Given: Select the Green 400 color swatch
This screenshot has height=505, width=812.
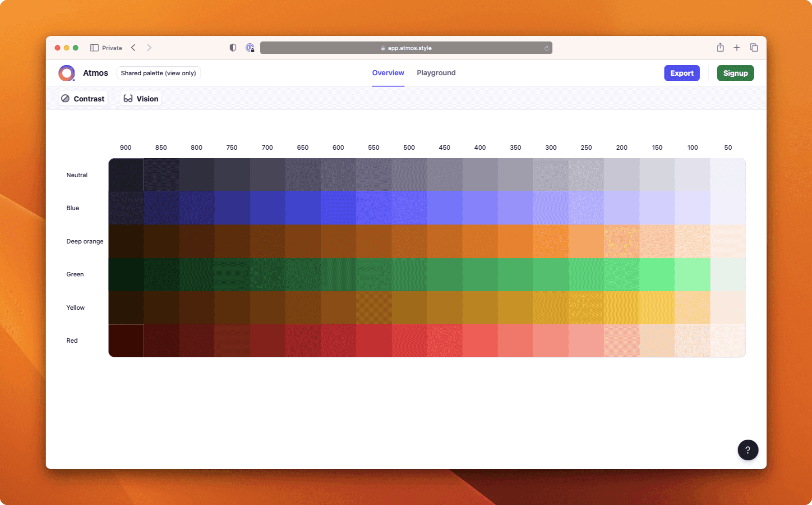Looking at the screenshot, I should (480, 274).
